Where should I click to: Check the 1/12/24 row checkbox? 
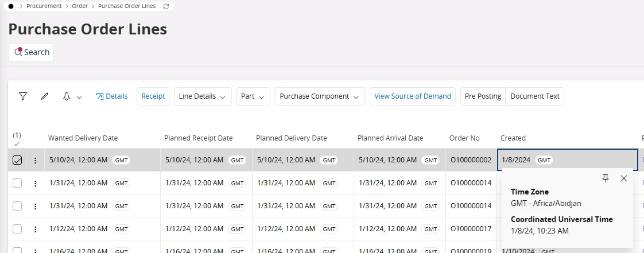pos(17,229)
